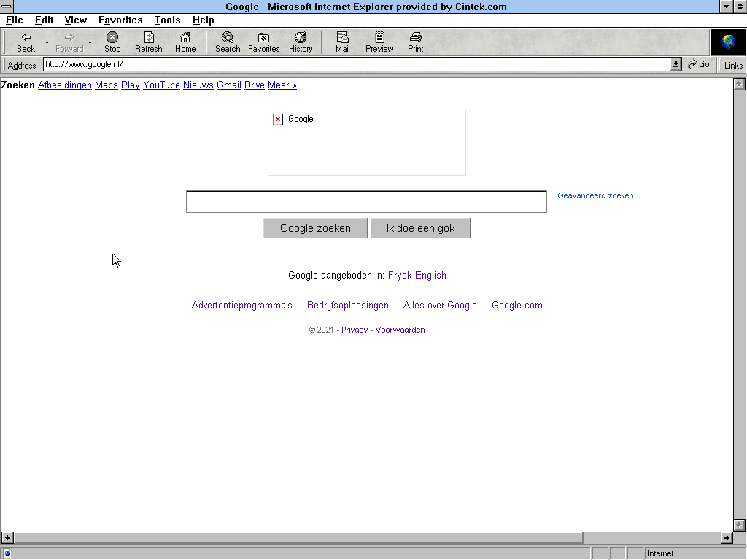
Task: Go to the Google.com link
Action: [x=517, y=306]
